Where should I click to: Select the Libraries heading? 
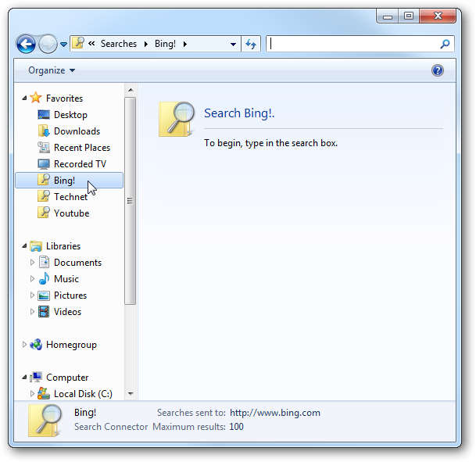tap(63, 246)
